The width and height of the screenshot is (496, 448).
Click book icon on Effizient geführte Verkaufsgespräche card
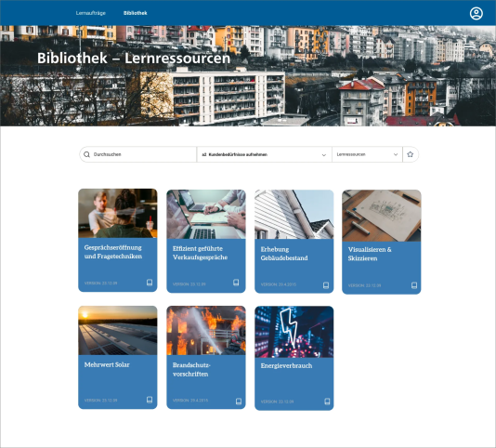point(236,283)
